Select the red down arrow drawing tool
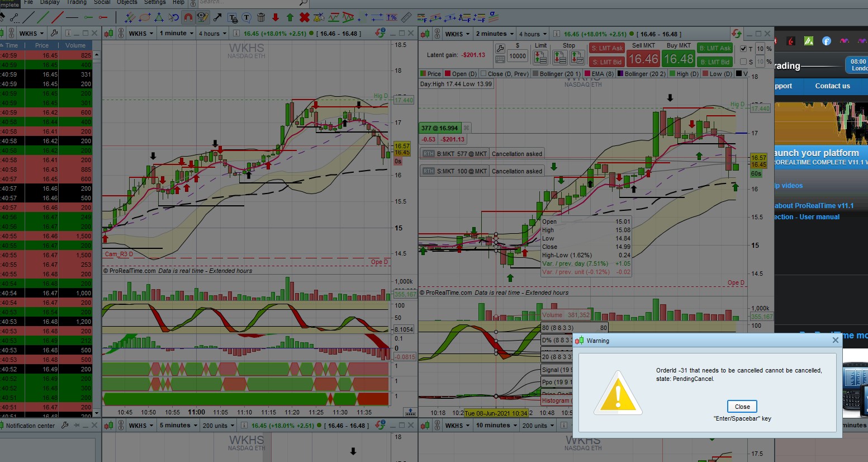868x462 pixels. 275,17
